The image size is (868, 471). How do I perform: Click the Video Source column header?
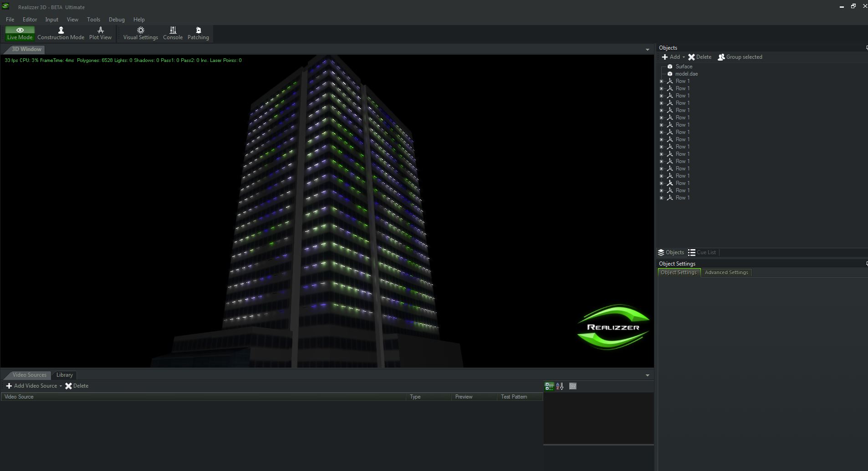[203, 397]
